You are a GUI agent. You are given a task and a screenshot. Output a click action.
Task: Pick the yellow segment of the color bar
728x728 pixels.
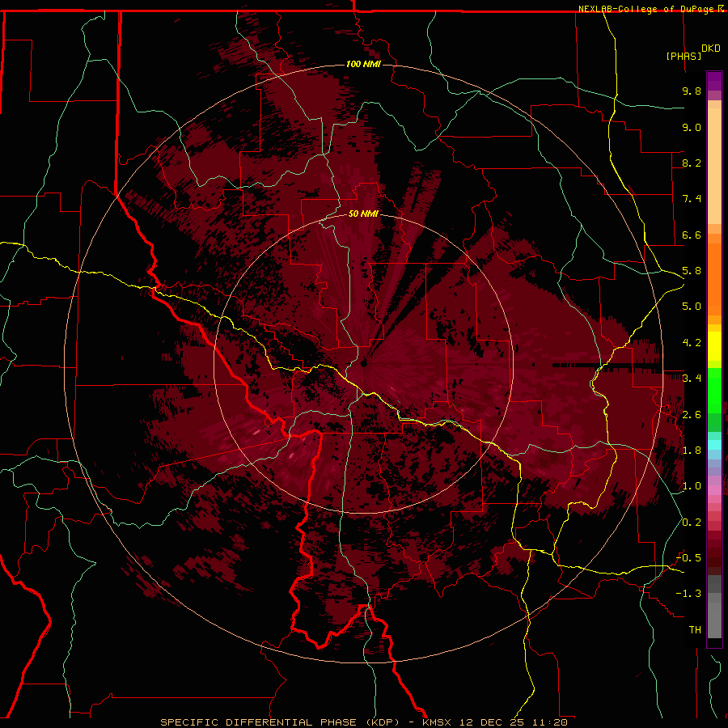[x=714, y=346]
